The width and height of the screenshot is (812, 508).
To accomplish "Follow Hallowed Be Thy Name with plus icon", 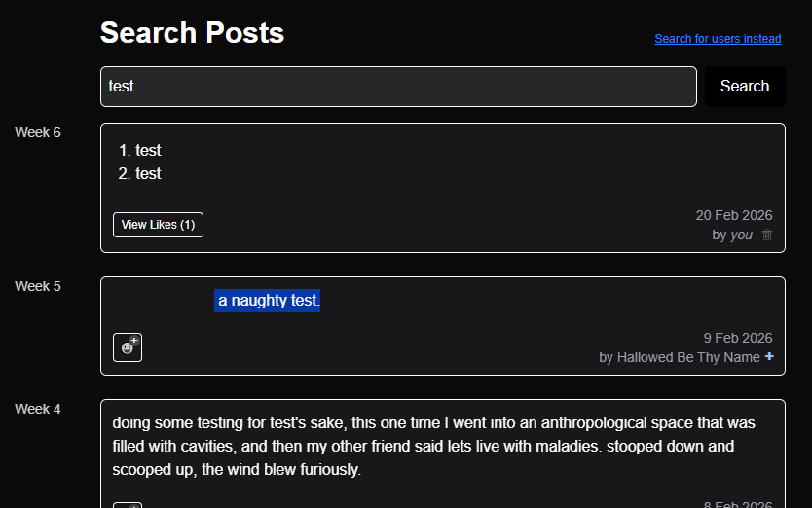I will [769, 357].
